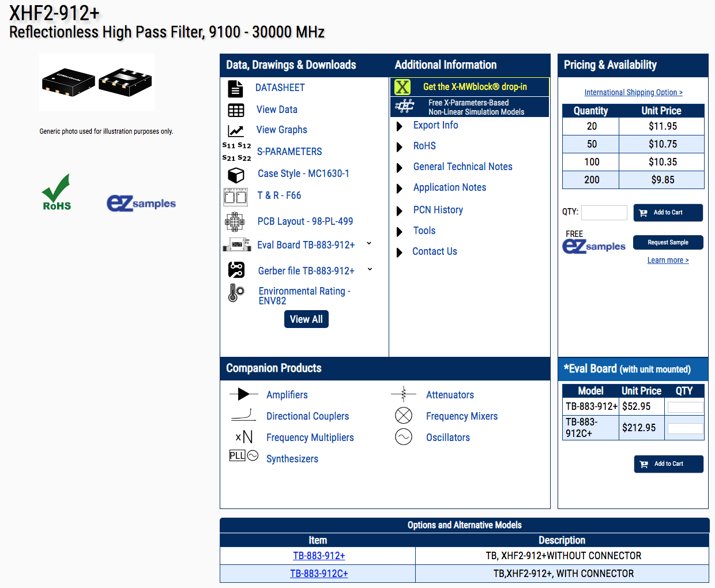Click the View Graphs chart icon
Screen dimensions: 715x588
[235, 131]
